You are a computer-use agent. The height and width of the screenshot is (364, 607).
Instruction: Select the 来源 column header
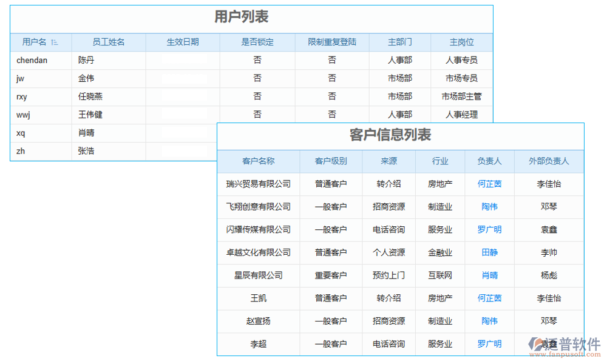coord(388,161)
